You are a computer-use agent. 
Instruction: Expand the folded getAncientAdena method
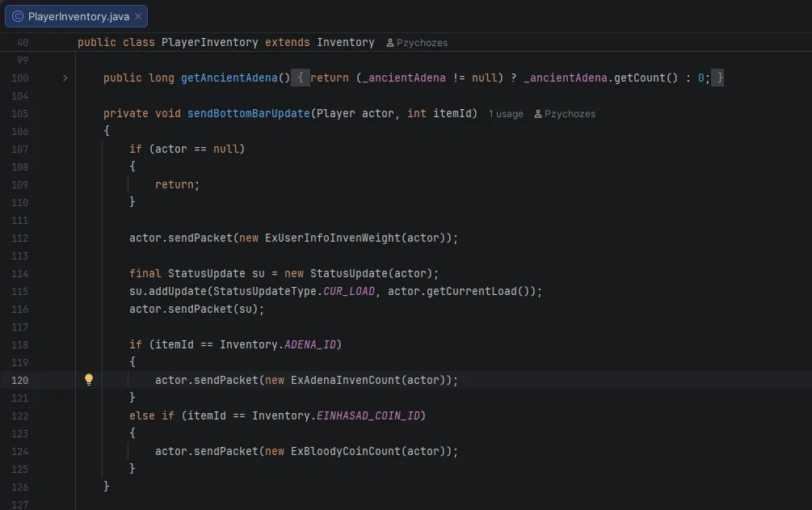[65, 78]
